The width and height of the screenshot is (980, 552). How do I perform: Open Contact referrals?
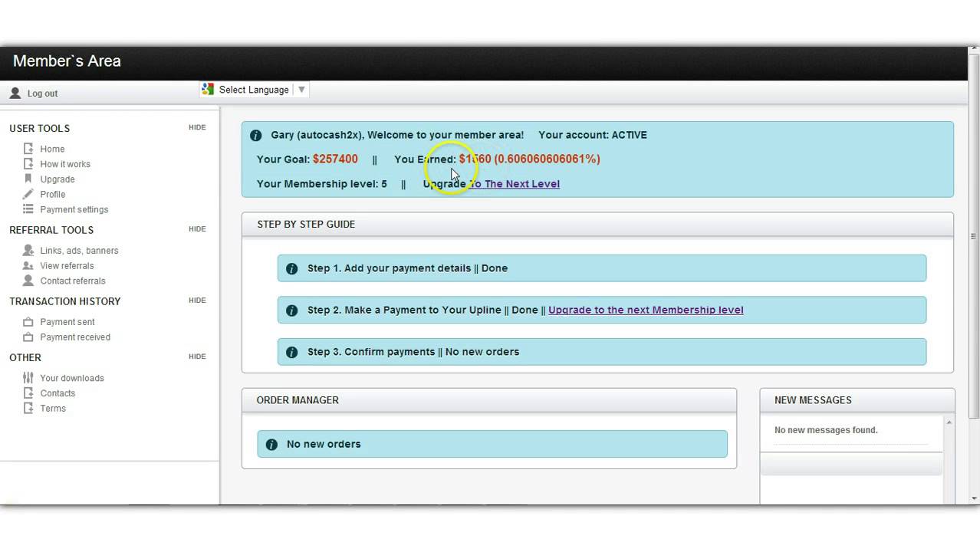pos(73,281)
